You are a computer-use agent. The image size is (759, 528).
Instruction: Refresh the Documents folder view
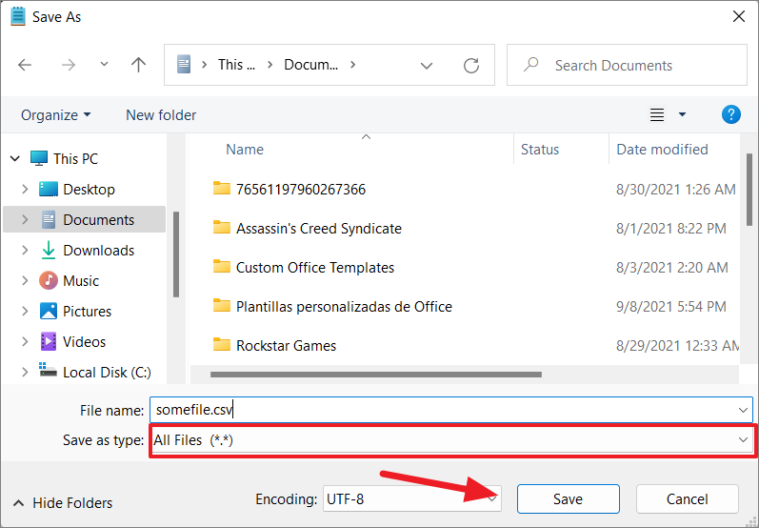471,65
